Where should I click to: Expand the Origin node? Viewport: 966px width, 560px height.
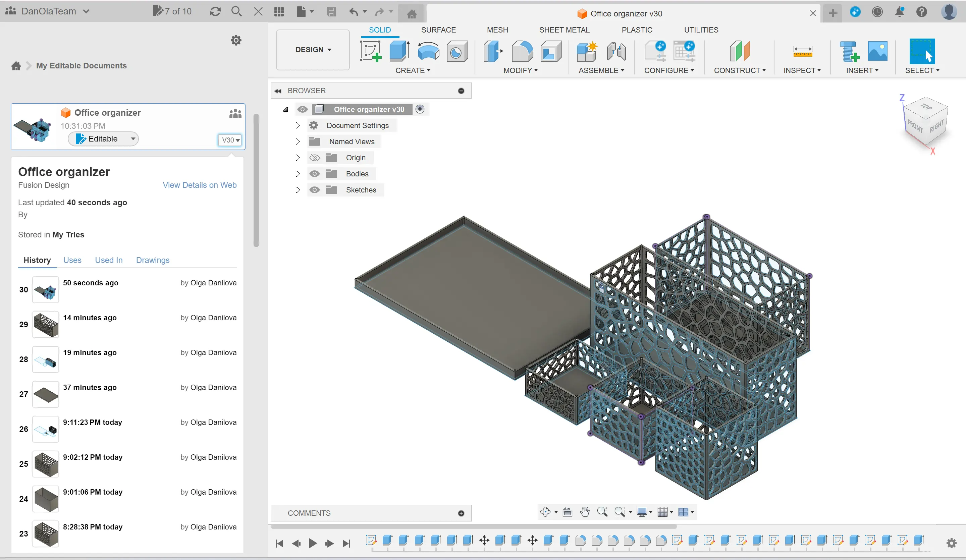click(298, 158)
